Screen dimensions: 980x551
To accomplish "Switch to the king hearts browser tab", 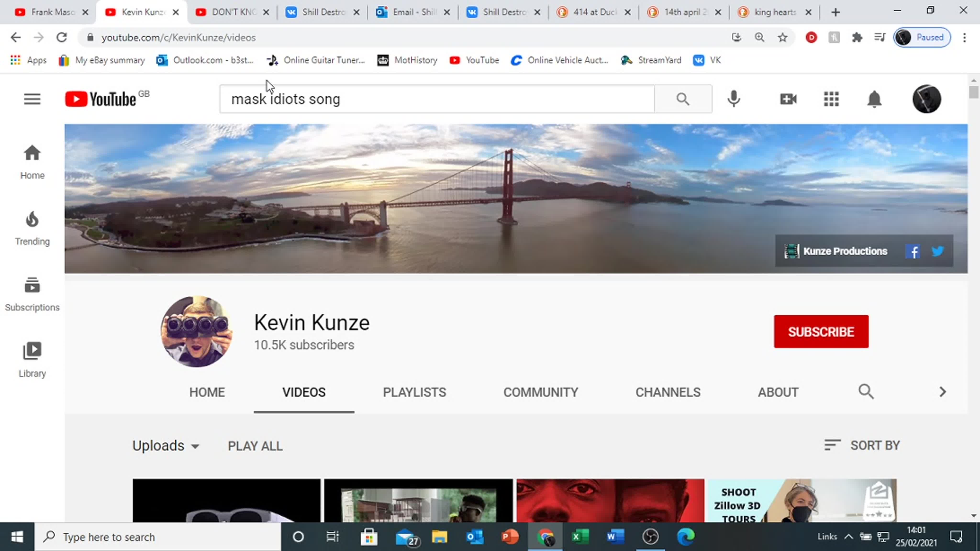I will point(774,12).
